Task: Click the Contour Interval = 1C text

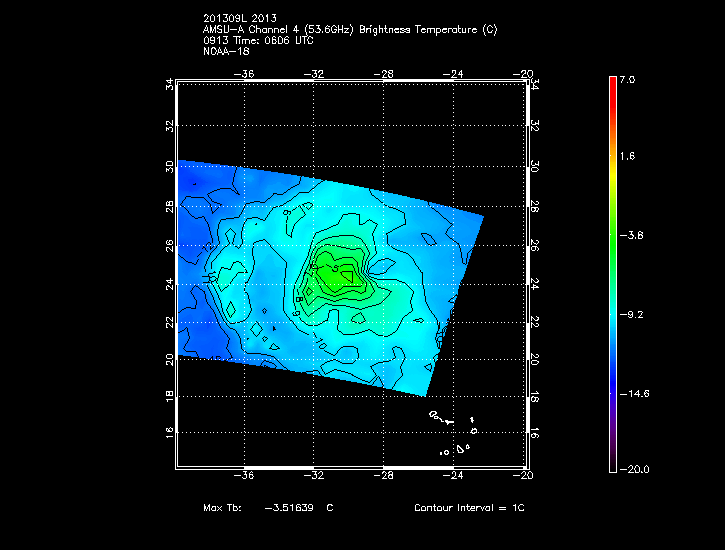Action: pyautogui.click(x=469, y=508)
